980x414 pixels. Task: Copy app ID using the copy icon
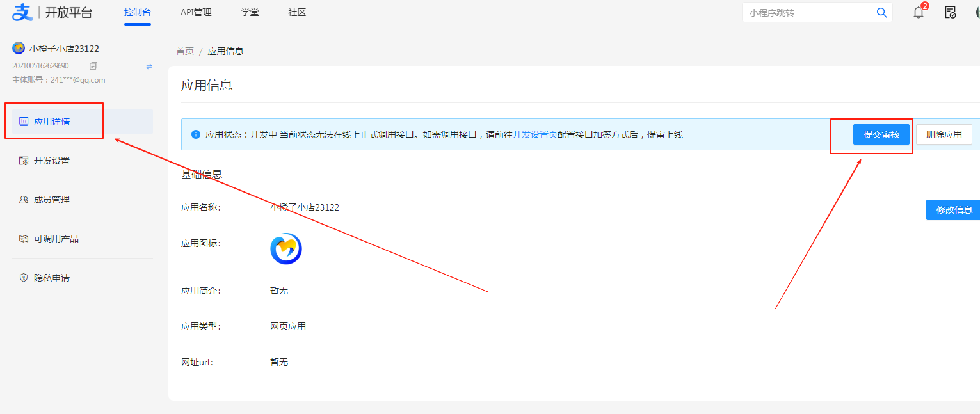93,65
